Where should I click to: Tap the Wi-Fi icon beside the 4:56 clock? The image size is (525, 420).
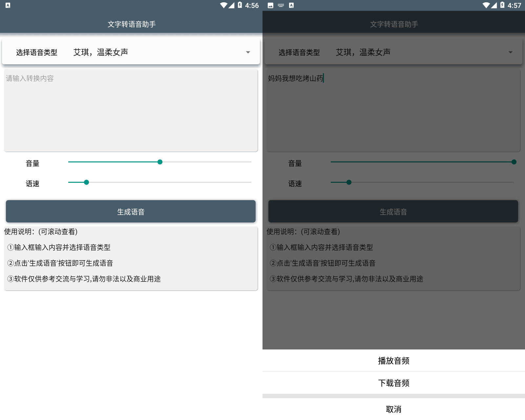[223, 5]
